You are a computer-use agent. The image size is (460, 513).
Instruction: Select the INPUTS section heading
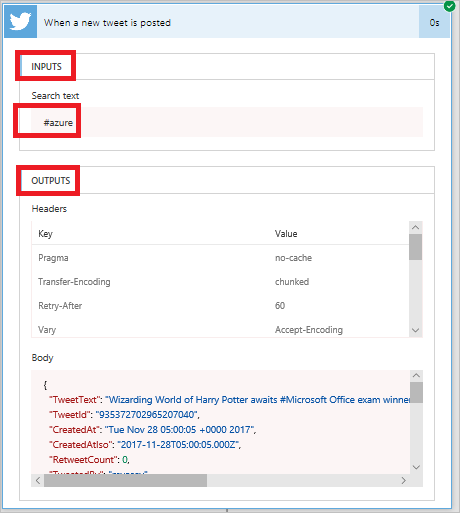point(46,67)
